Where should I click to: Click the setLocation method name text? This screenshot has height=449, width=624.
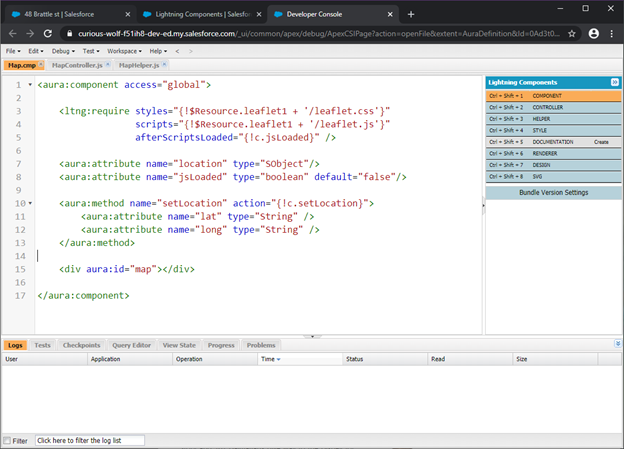(x=192, y=203)
